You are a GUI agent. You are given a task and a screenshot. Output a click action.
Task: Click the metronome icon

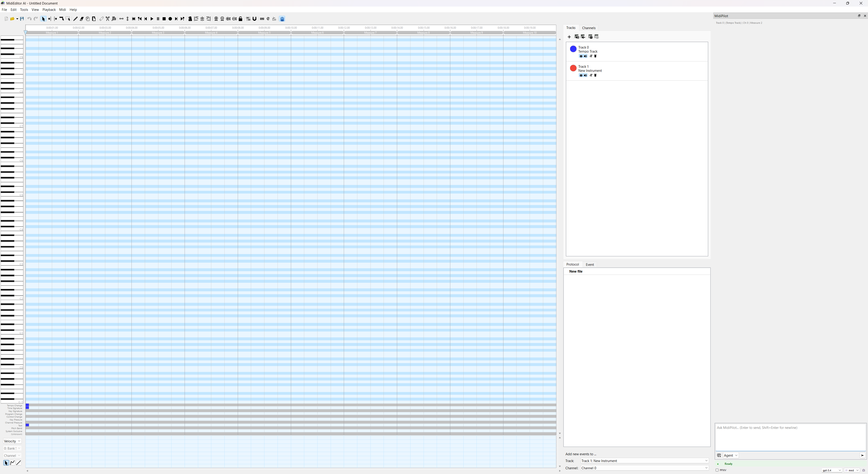190,19
